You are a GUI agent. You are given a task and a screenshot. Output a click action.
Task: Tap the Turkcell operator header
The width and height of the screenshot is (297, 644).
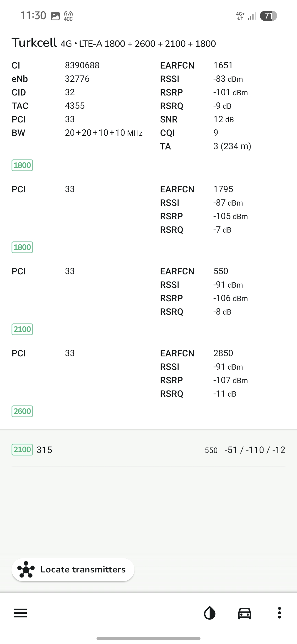point(34,43)
